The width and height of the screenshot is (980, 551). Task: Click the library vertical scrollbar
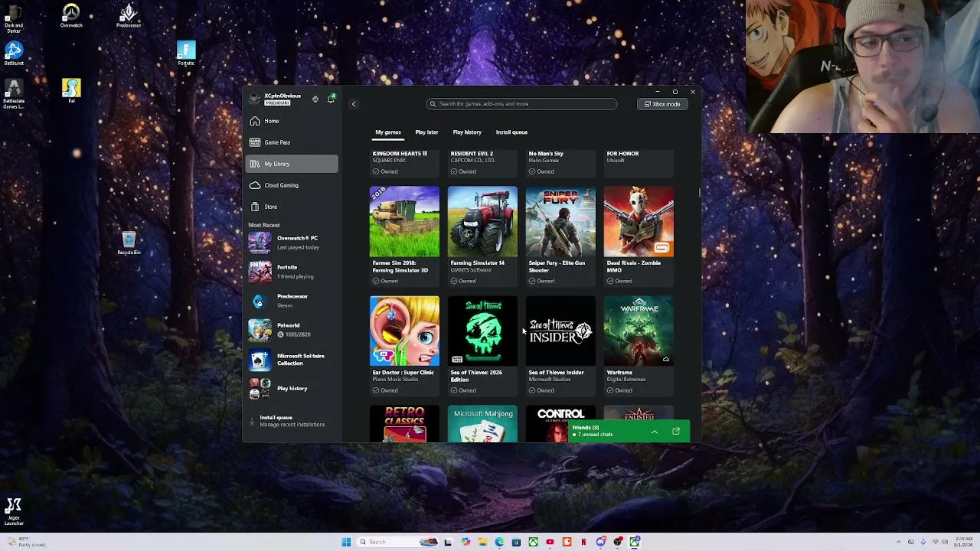[x=698, y=191]
